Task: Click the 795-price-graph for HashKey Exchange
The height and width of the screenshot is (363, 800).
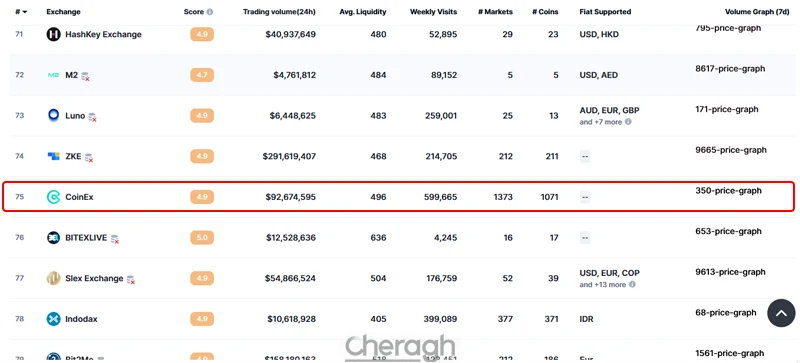Action: 728,28
